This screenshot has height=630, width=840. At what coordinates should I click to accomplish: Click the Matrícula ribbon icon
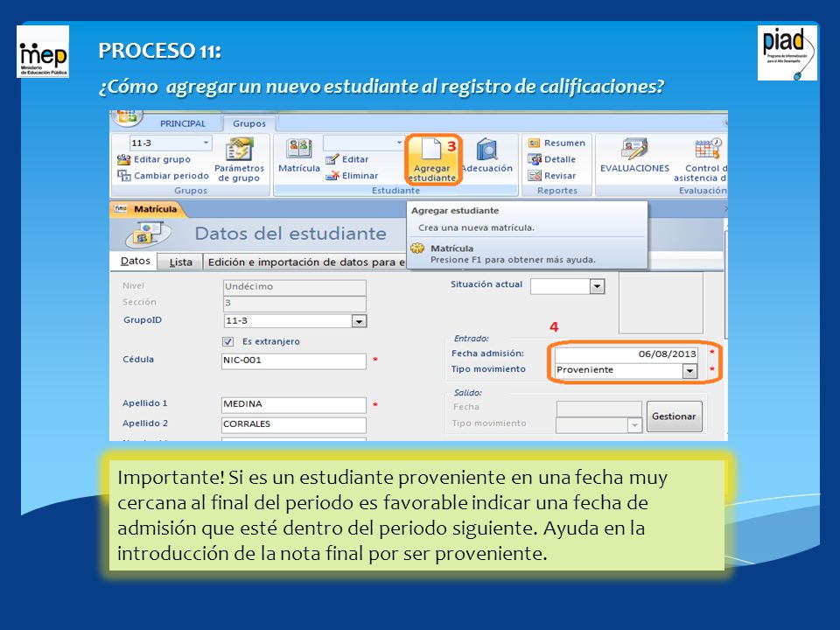[299, 156]
